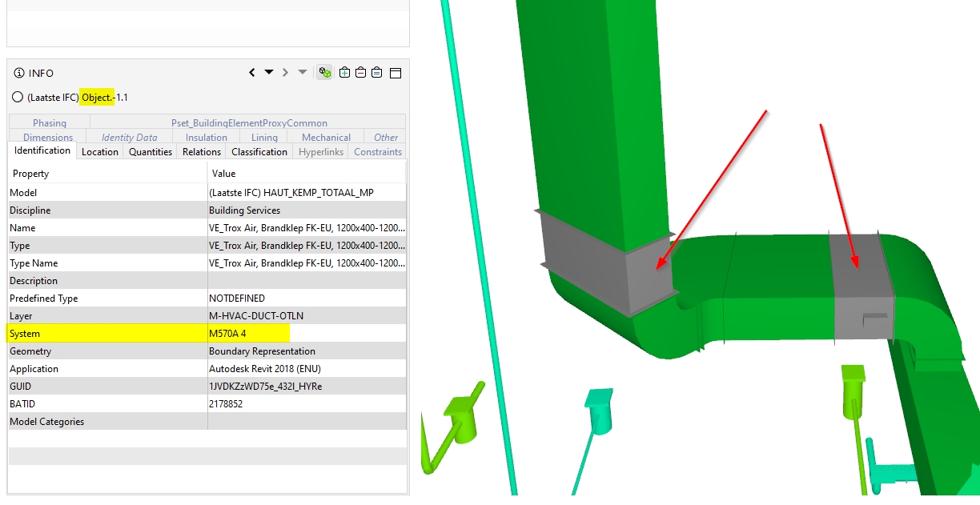Image resolution: width=980 pixels, height=505 pixels.
Task: Select the Description property row
Action: 207,280
